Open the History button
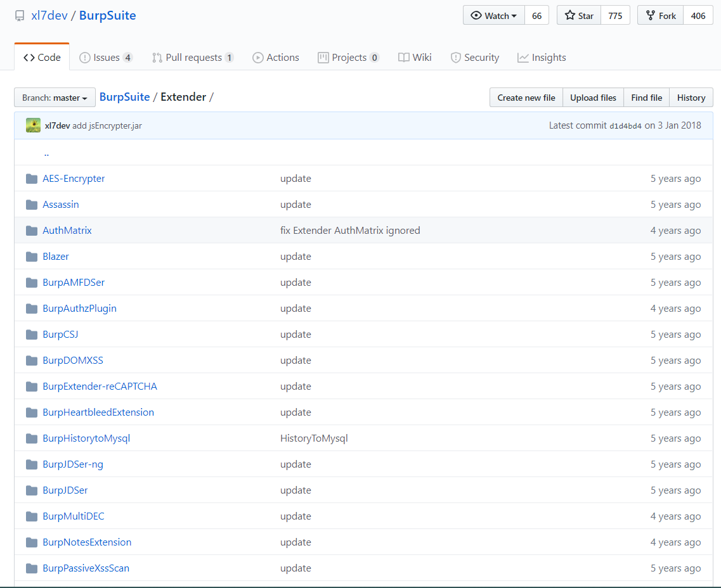721x588 pixels. tap(691, 98)
